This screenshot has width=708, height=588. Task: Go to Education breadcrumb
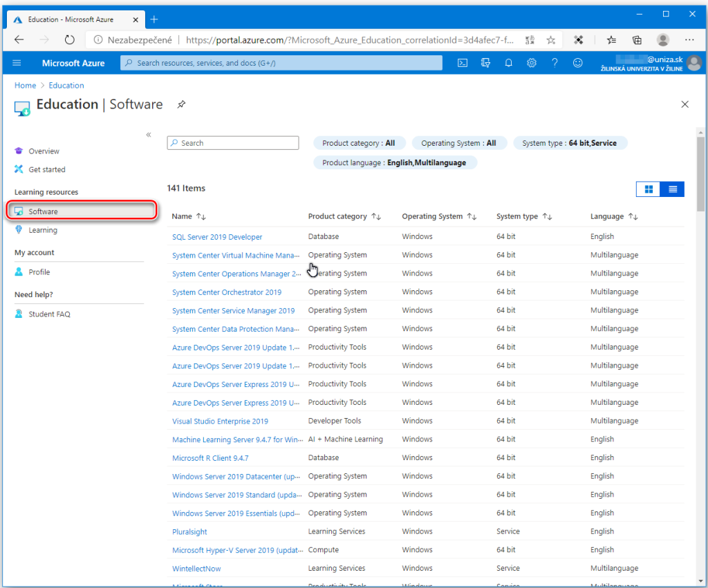pyautogui.click(x=66, y=85)
